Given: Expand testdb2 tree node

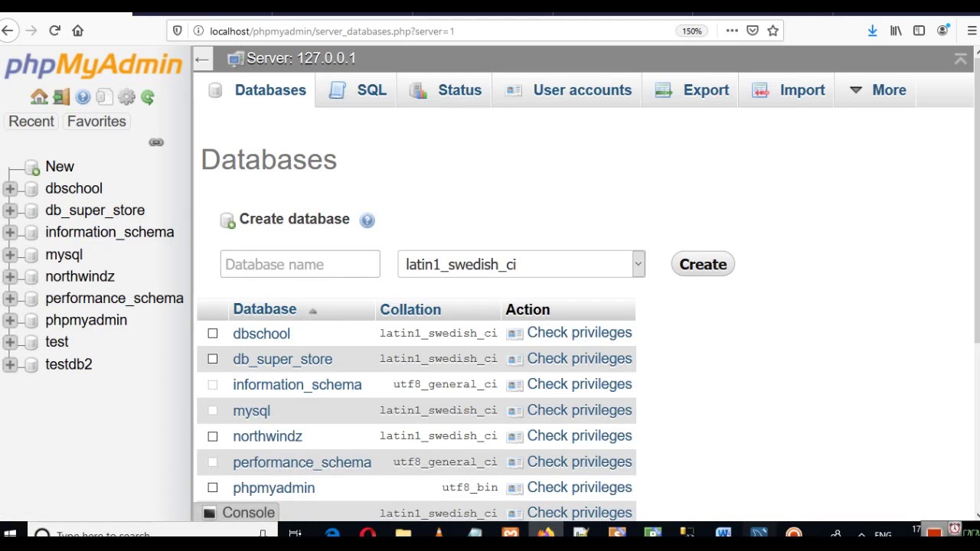Looking at the screenshot, I should (10, 364).
